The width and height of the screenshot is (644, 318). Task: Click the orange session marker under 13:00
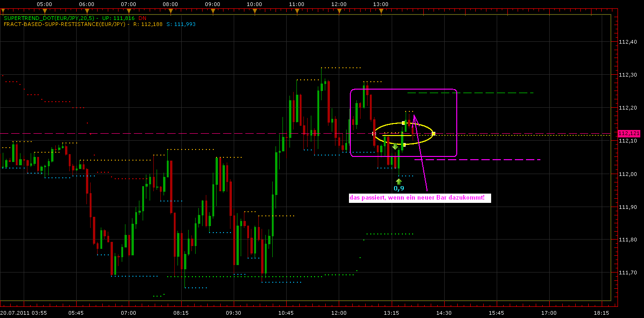point(381,11)
